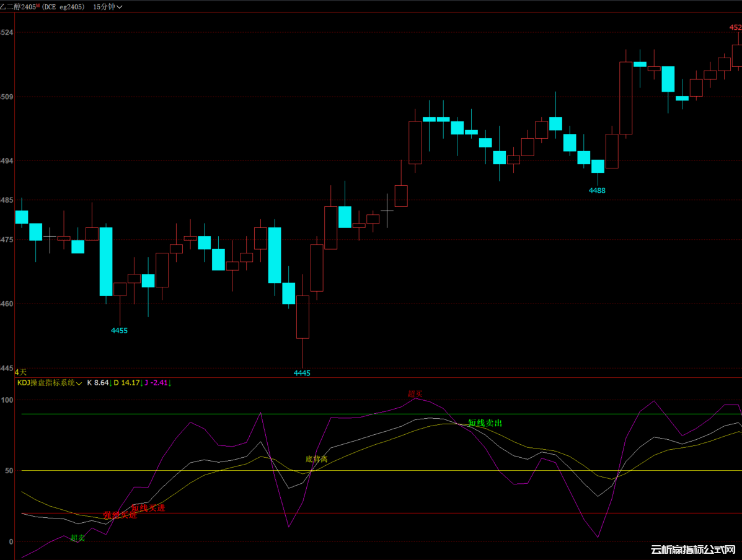
Task: Click the 4445 low price label
Action: 302,373
